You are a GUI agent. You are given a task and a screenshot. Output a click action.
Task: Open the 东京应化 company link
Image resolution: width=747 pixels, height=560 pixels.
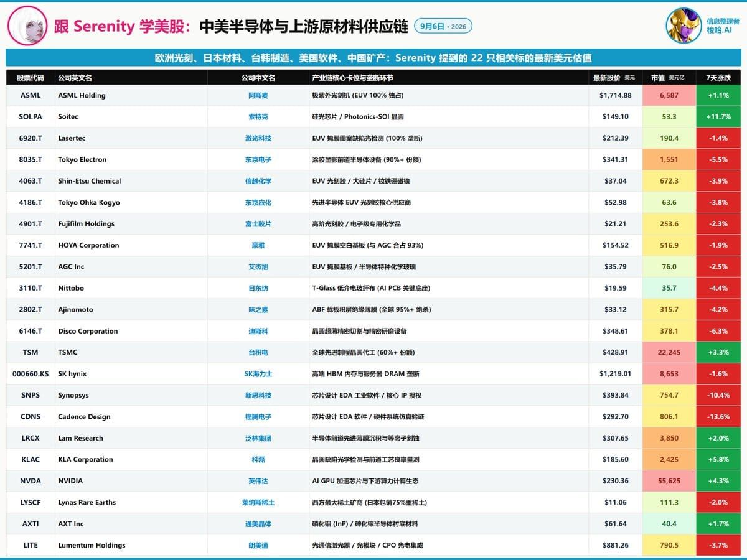pos(258,203)
